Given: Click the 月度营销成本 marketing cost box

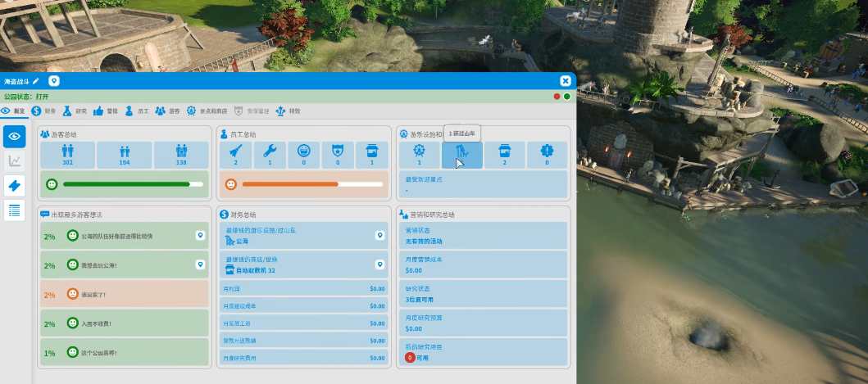Looking at the screenshot, I should tap(484, 265).
